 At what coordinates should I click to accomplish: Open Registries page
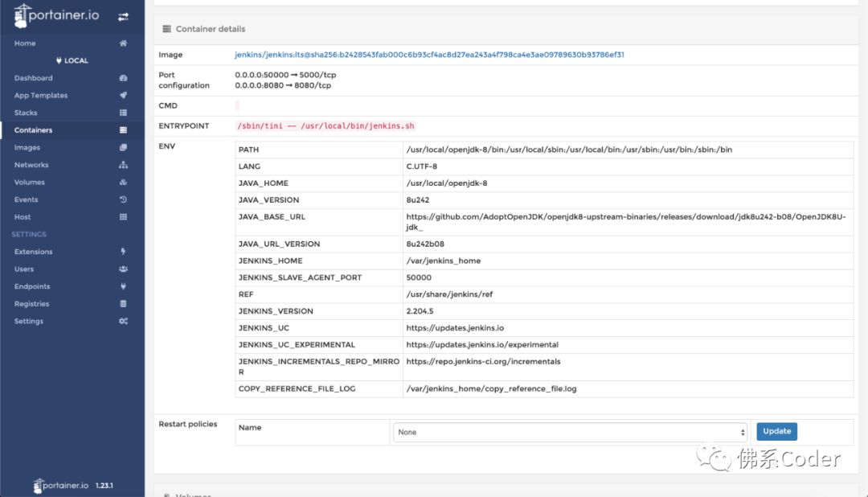[31, 304]
